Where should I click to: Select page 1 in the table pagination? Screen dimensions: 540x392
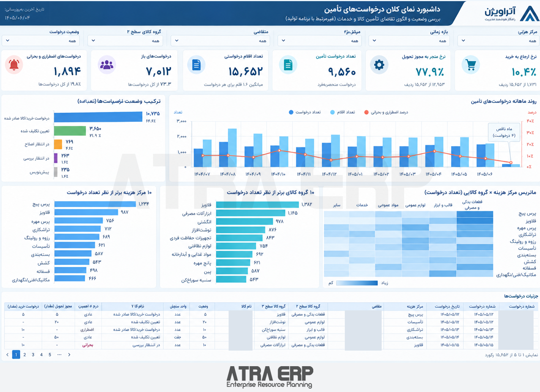pos(16,355)
